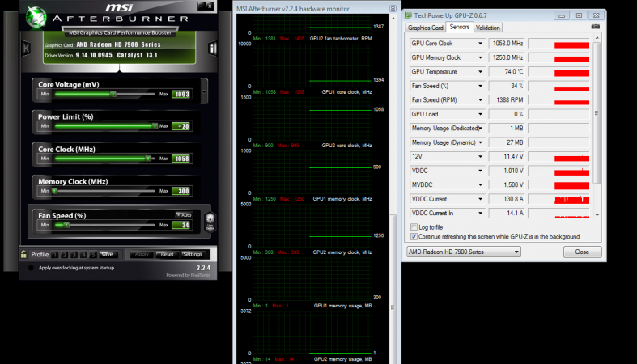The height and width of the screenshot is (364, 637).
Task: Uncheck Continue refreshing this screen in background
Action: pyautogui.click(x=414, y=236)
